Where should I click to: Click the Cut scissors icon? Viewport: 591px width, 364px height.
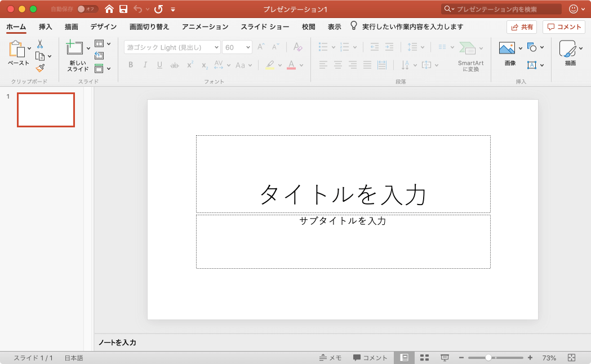point(40,44)
